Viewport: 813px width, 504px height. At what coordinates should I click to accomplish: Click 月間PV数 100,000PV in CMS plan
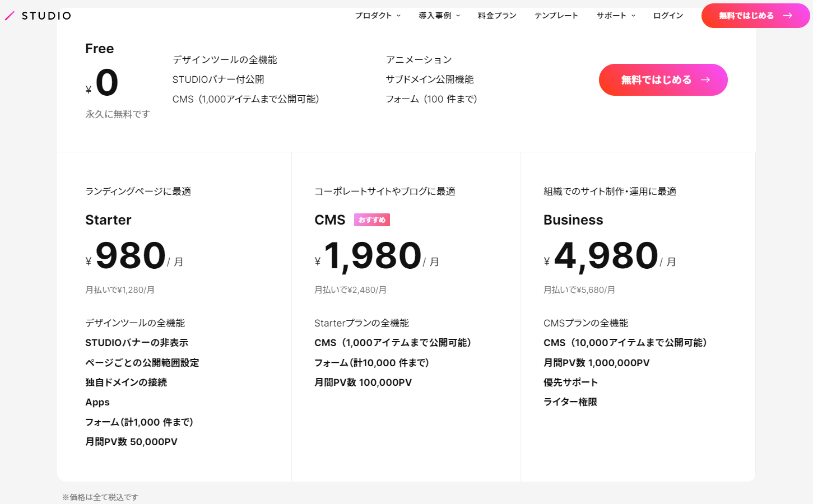363,382
